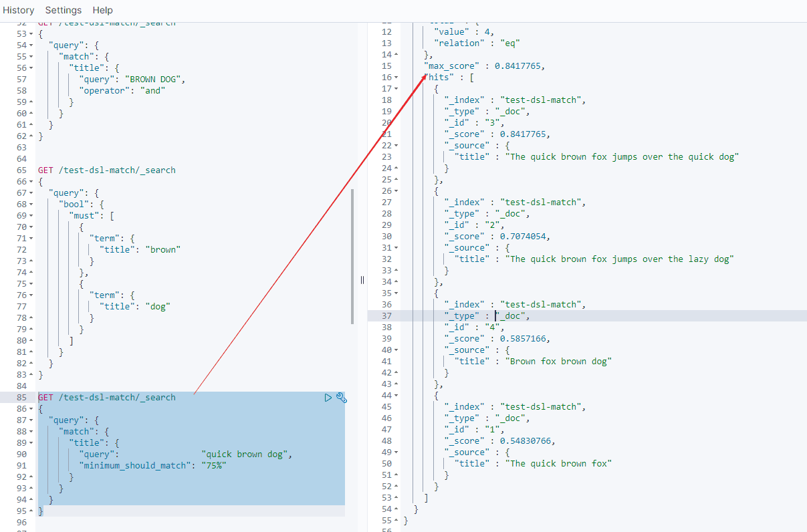Click the left editor vertical scrollbar
The image size is (807, 532).
352,257
